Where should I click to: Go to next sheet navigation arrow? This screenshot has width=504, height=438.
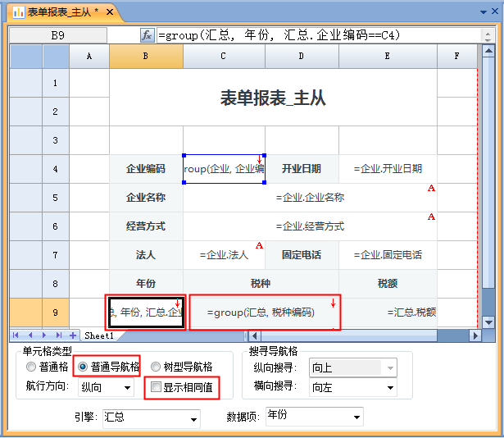tap(45, 335)
